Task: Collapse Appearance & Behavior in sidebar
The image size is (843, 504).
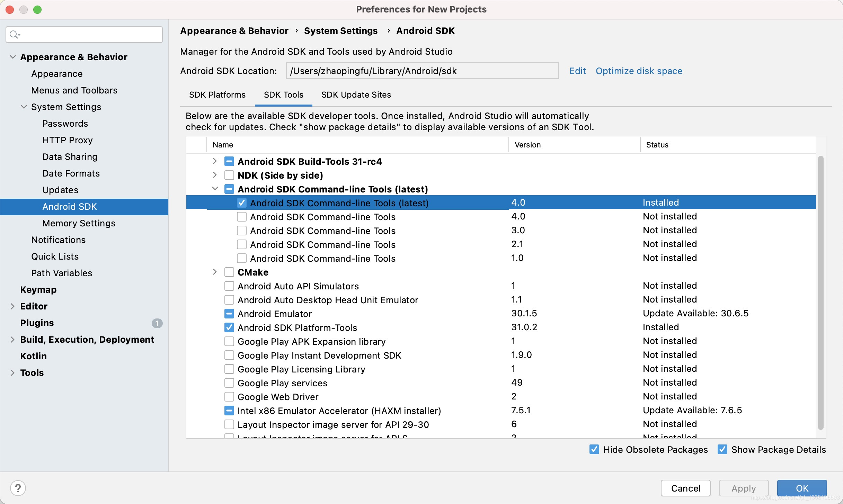Action: click(x=13, y=57)
